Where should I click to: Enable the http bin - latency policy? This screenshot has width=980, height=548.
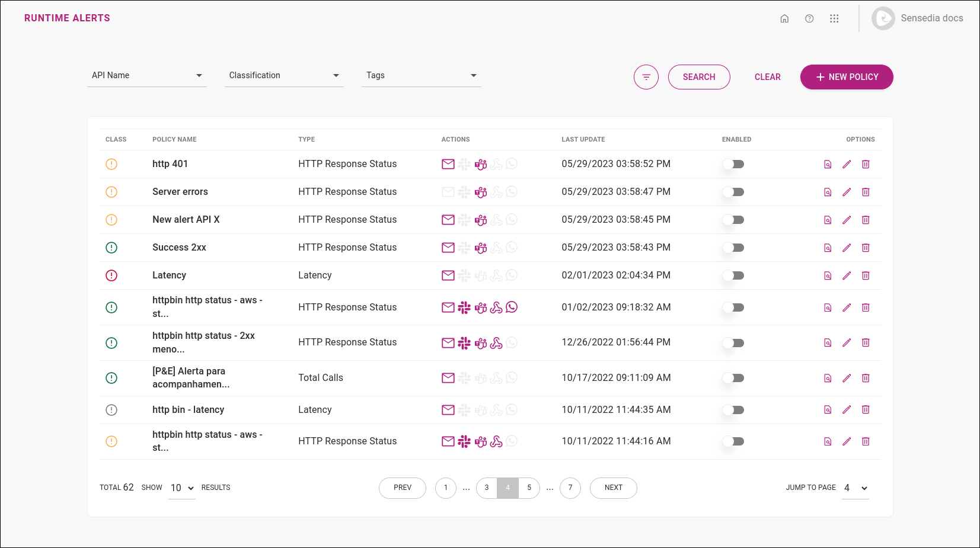(x=733, y=410)
